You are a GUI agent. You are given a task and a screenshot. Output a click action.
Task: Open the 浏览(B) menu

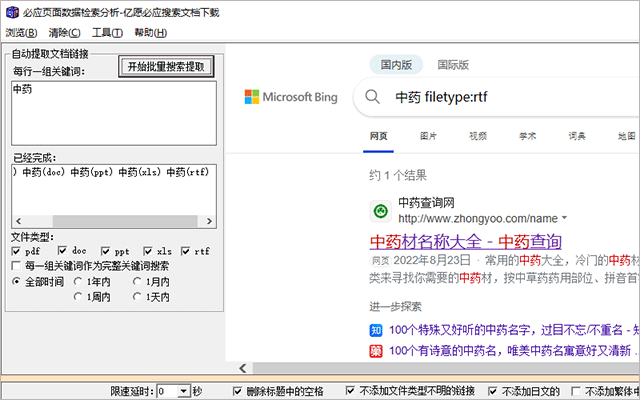[x=21, y=33]
